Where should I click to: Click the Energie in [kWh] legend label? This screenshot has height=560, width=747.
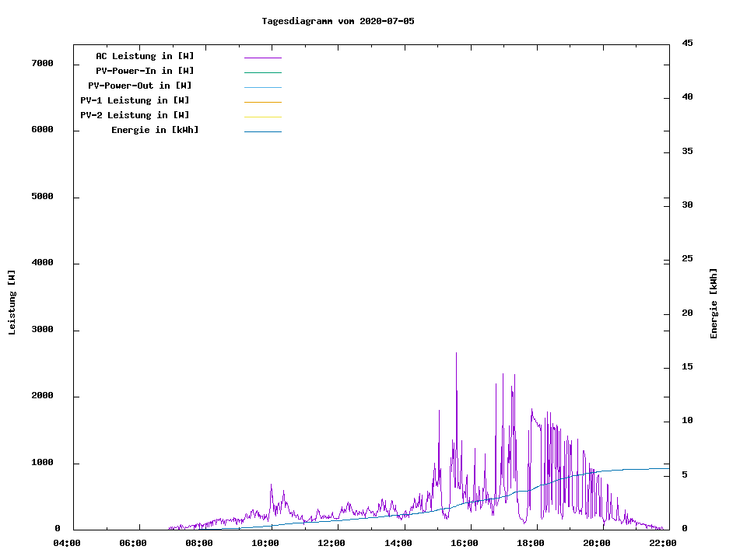point(155,130)
